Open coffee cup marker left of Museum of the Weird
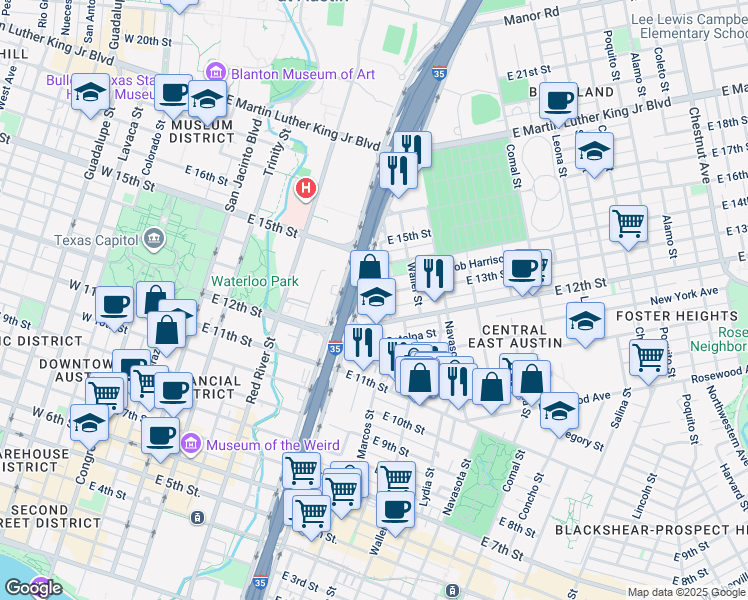The height and width of the screenshot is (600, 748). tap(160, 436)
